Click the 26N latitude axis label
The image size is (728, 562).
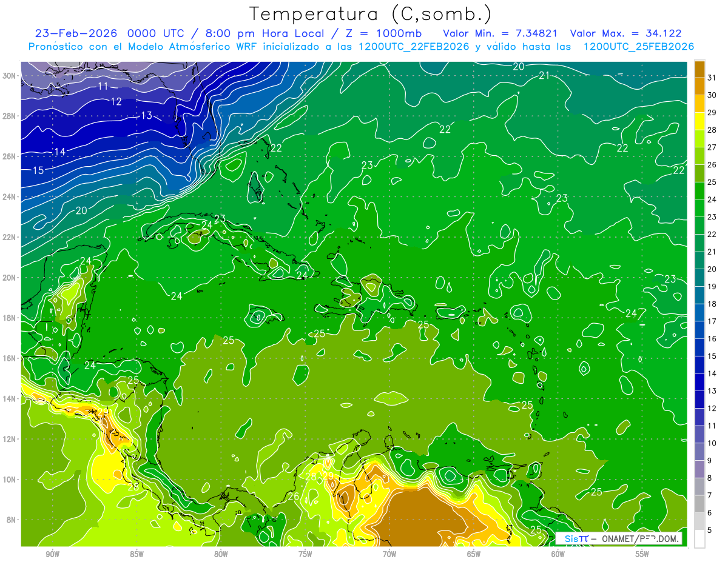coord(10,156)
